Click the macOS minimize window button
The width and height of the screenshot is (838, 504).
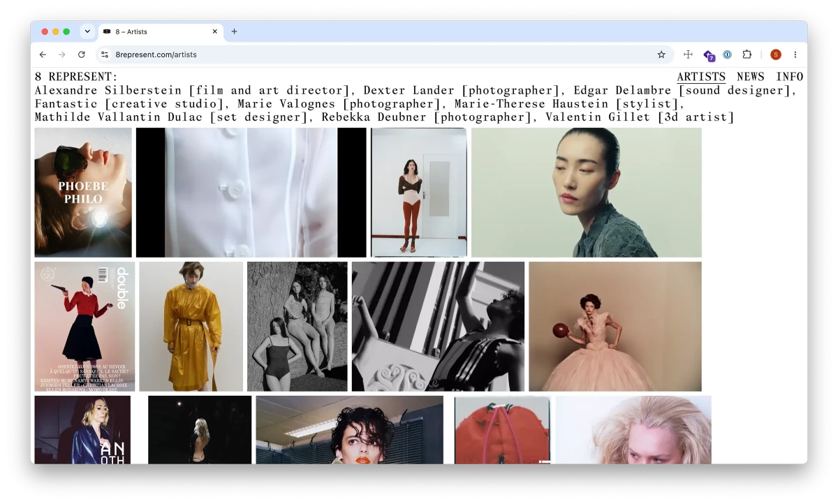(x=56, y=31)
